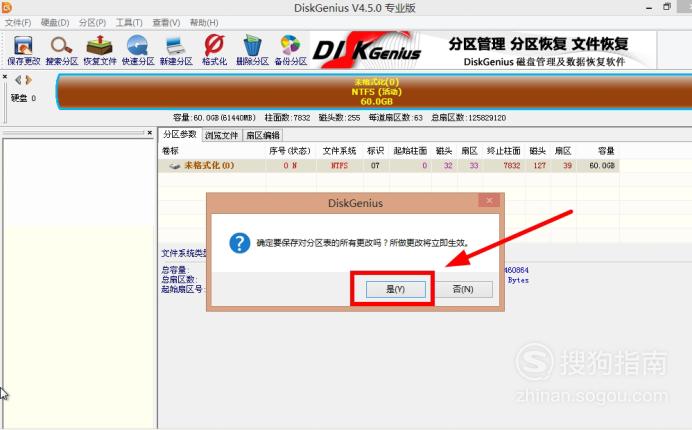Open the 帮助(H) menu
692x430 pixels.
point(204,23)
